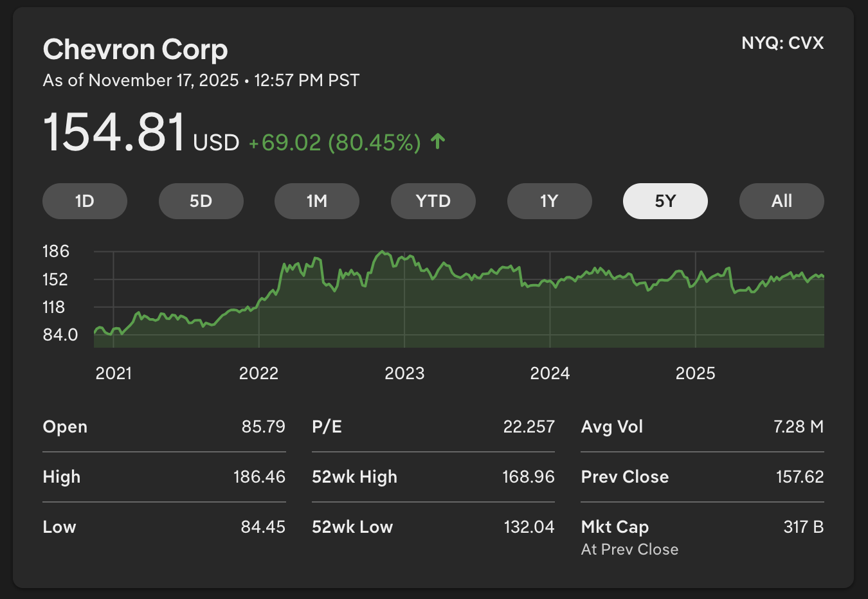The image size is (868, 599).
Task: Click the Prev Close value 157.62
Action: [799, 477]
